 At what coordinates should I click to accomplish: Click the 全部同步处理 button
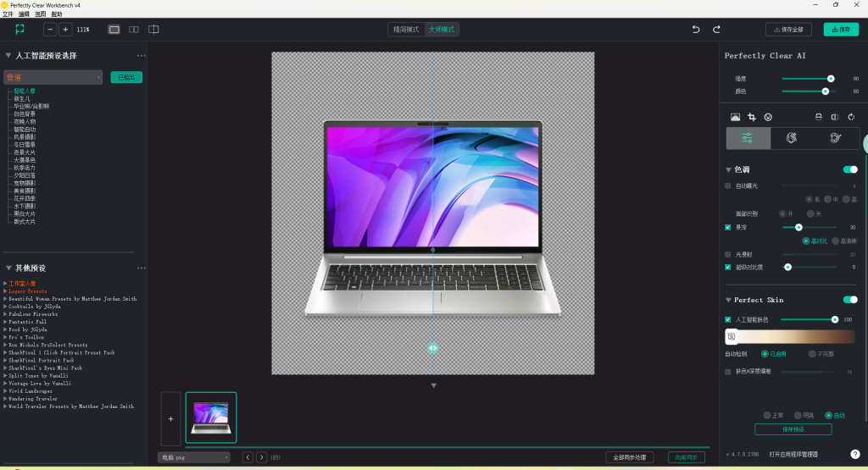pos(629,457)
